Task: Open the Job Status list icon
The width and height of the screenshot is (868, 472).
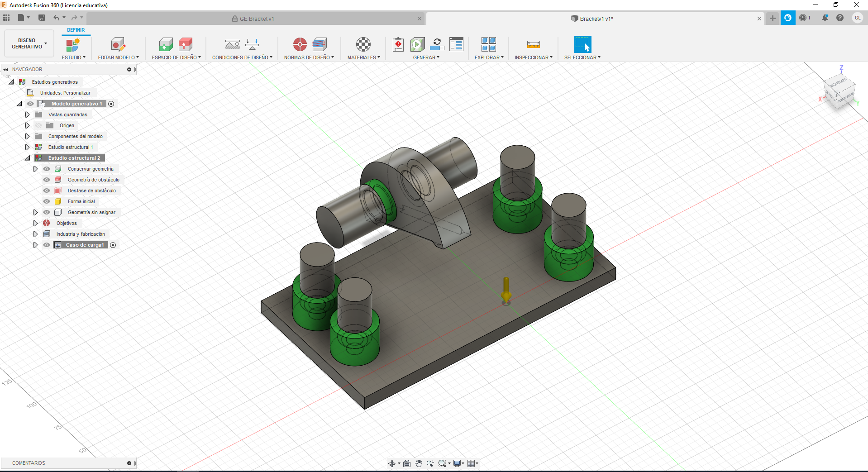Action: click(x=456, y=44)
